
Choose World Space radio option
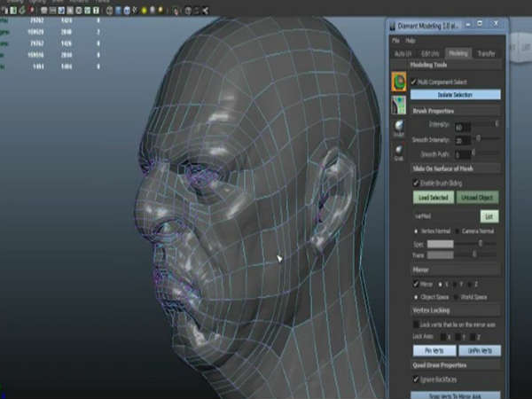point(454,297)
